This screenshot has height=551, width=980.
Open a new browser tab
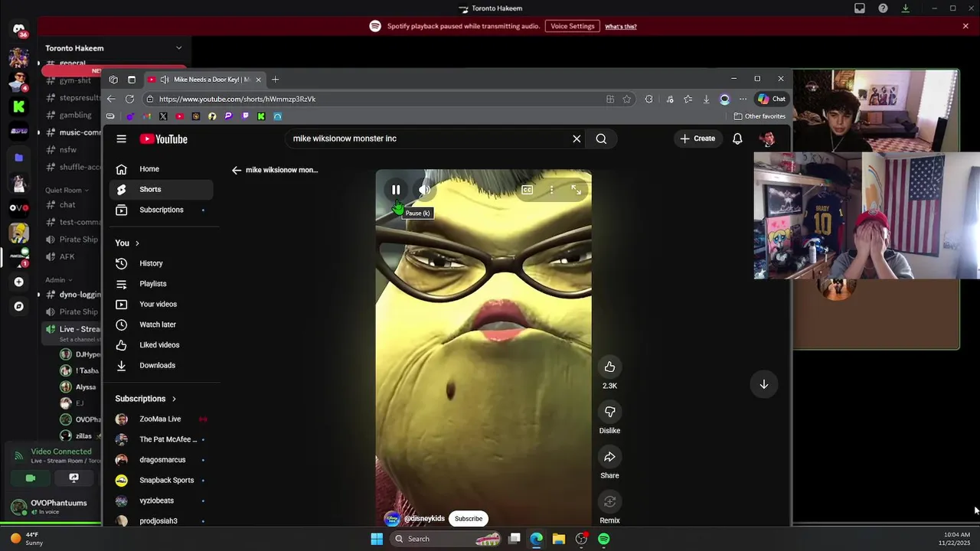276,80
